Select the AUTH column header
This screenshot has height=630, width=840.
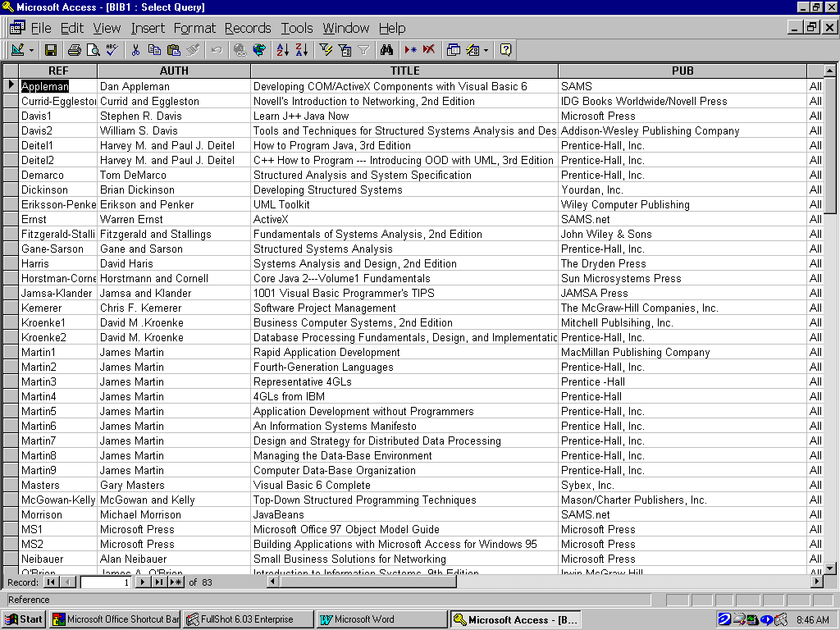coord(174,71)
